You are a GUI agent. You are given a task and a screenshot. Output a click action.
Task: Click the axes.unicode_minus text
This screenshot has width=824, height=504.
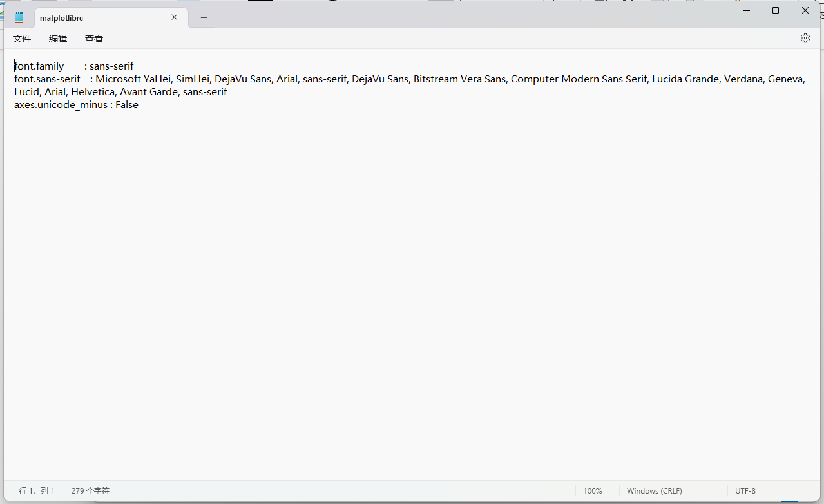61,105
